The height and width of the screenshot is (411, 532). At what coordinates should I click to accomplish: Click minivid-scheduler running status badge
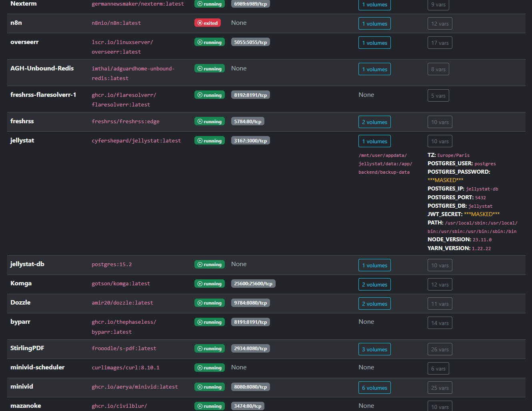tap(210, 367)
